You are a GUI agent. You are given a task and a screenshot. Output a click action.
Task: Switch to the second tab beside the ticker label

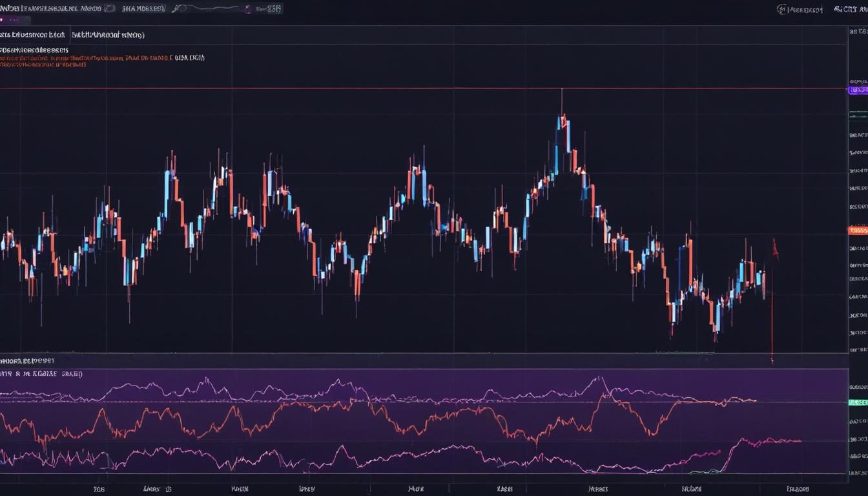coord(110,35)
